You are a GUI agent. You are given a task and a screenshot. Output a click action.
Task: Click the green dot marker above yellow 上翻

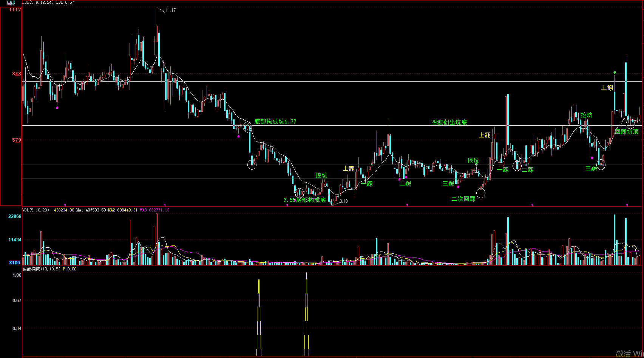615,73
